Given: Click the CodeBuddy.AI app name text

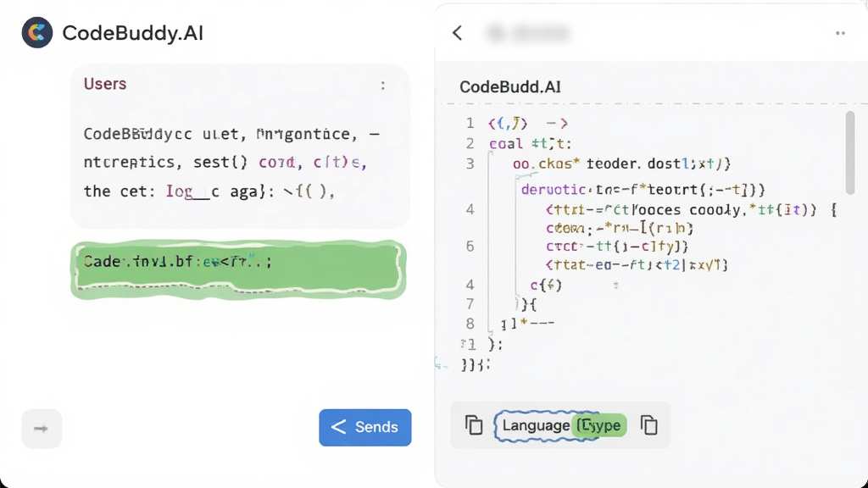Looking at the screenshot, I should [133, 33].
